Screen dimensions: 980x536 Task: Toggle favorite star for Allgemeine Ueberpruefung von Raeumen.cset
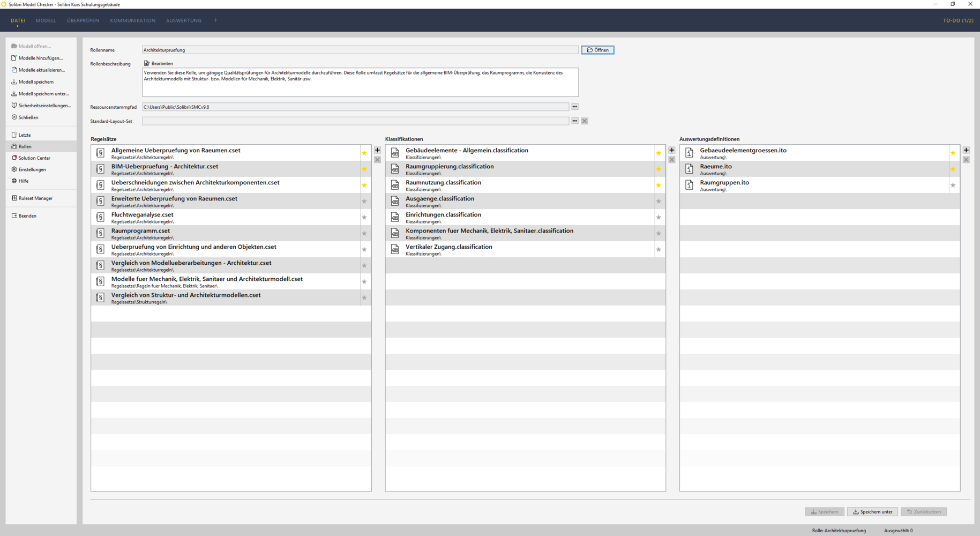tap(364, 153)
